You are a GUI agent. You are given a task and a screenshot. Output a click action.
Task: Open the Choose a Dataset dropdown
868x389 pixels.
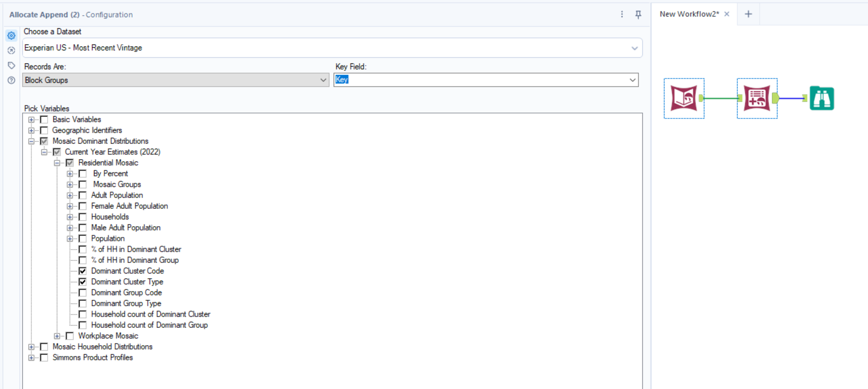pos(634,48)
